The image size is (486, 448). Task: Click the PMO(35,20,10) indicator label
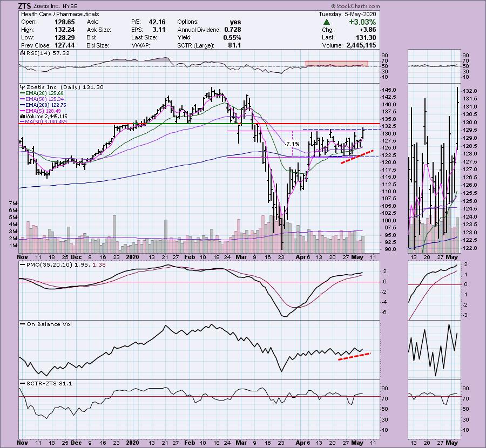66,265
